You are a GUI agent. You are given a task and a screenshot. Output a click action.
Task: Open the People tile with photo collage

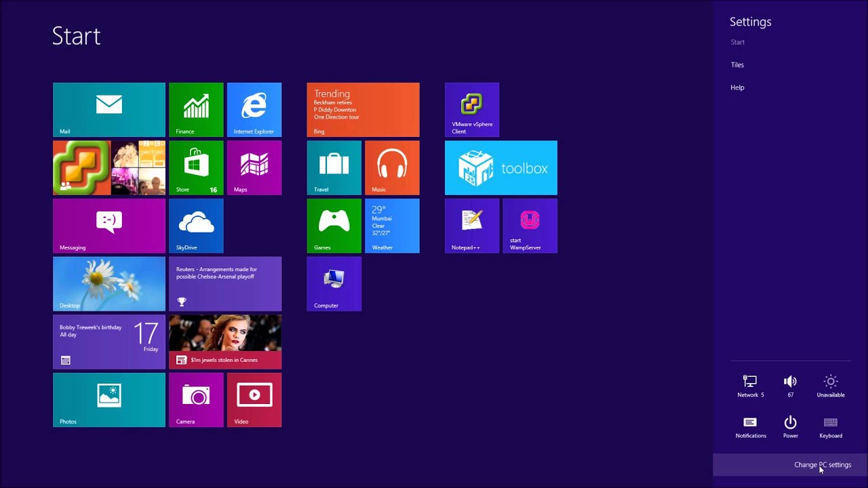coord(109,168)
